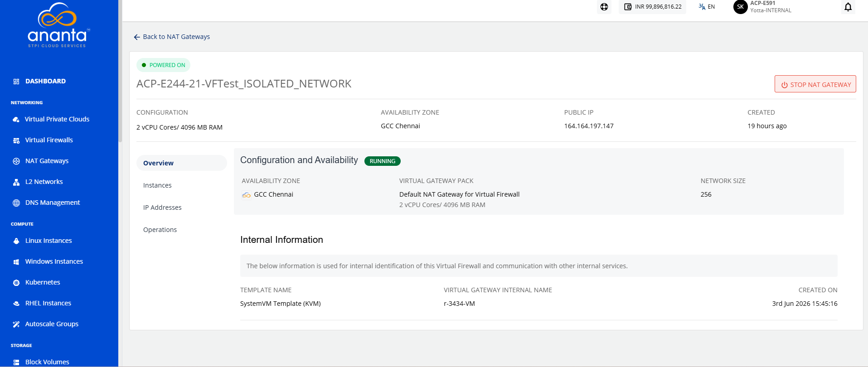Image resolution: width=868 pixels, height=367 pixels.
Task: Click the Kubernetes wheel icon
Action: (x=16, y=283)
